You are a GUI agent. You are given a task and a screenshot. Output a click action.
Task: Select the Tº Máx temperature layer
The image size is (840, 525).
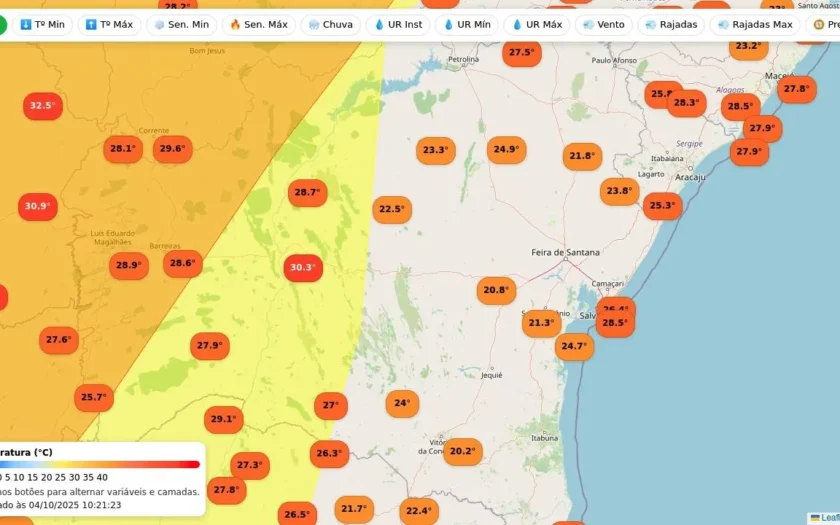(x=109, y=25)
